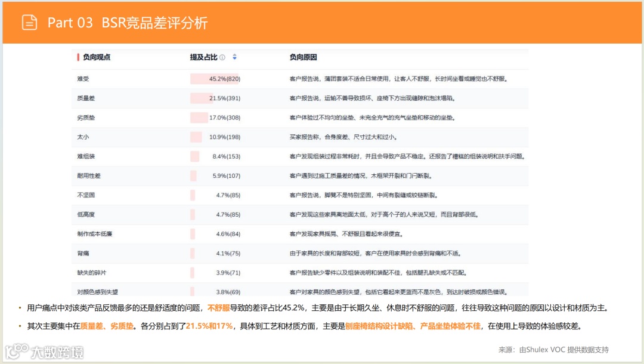Screen dimensions: 644x364
Task: Select the 缺失的碎片 row label
Action: (x=92, y=272)
